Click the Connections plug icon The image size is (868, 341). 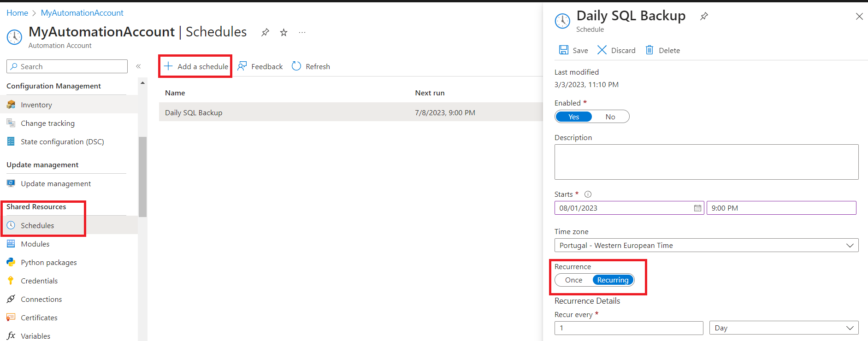(11, 299)
